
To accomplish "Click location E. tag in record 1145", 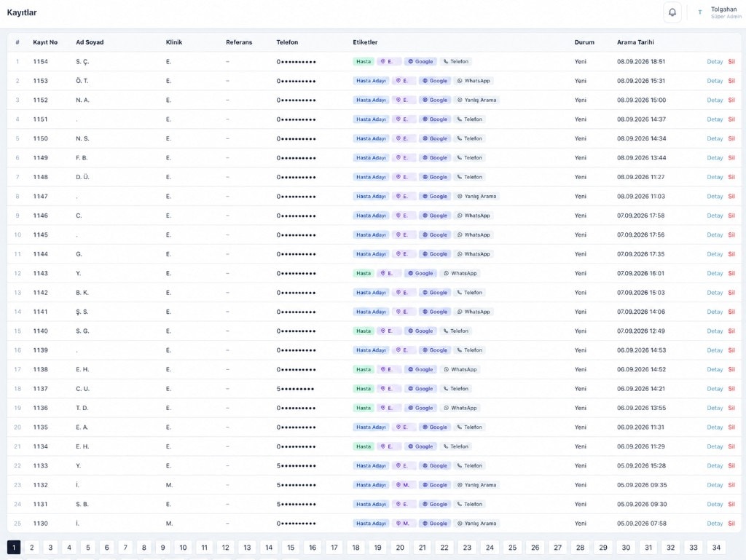I will pos(402,234).
